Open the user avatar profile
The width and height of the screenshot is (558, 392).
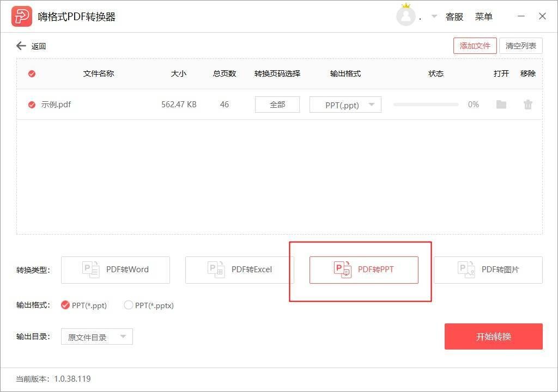405,16
